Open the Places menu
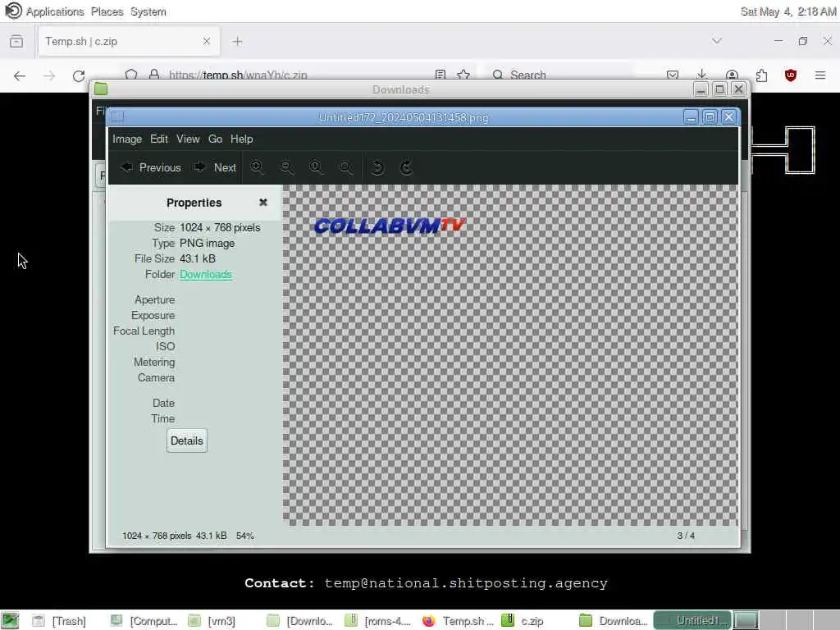Viewport: 840px width, 630px height. (x=107, y=11)
